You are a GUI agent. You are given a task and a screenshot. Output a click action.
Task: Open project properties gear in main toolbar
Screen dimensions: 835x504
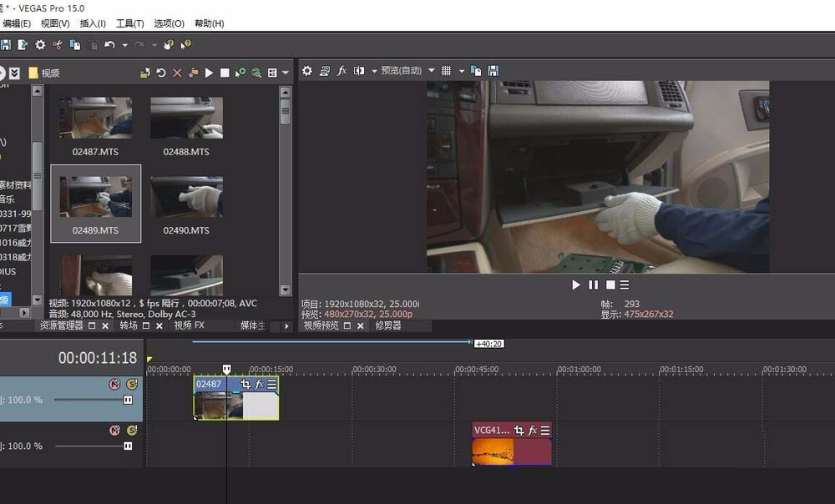(40, 44)
